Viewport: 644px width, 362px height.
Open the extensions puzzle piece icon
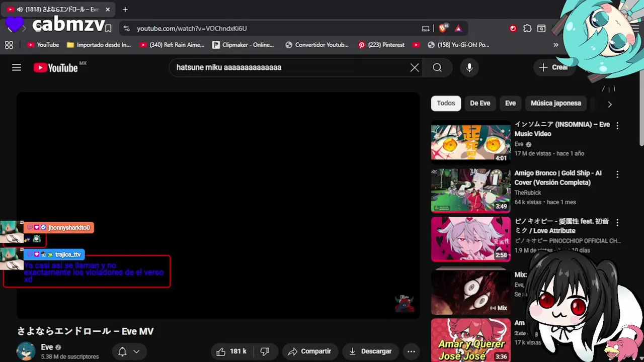[x=527, y=29]
